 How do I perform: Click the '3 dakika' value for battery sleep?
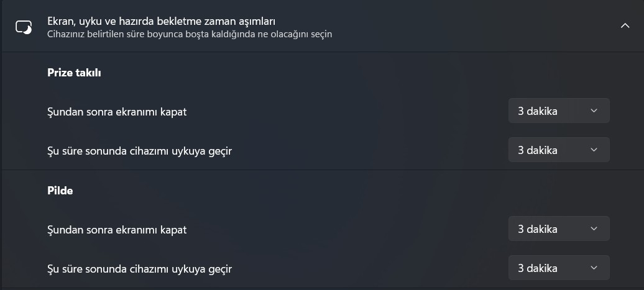point(537,268)
